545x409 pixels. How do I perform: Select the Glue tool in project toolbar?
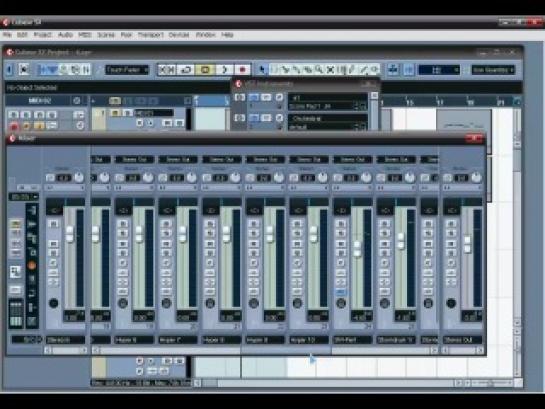coord(296,69)
